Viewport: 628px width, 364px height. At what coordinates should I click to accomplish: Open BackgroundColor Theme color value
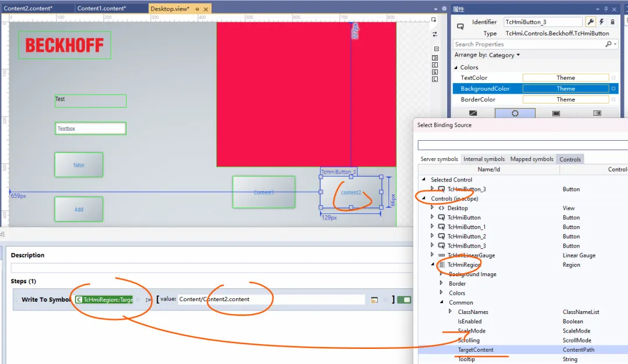coord(566,88)
